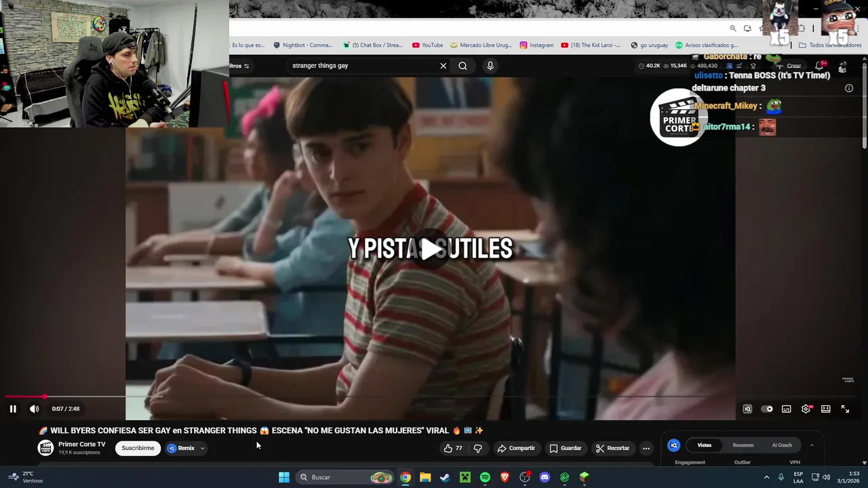
Task: Open the Mercado Libre Urug... bookmark
Action: coord(481,45)
